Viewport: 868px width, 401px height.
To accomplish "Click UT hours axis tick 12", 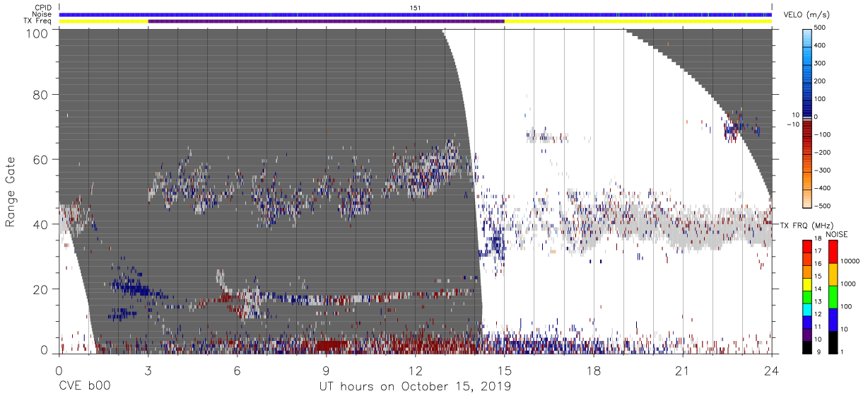I will click(416, 370).
